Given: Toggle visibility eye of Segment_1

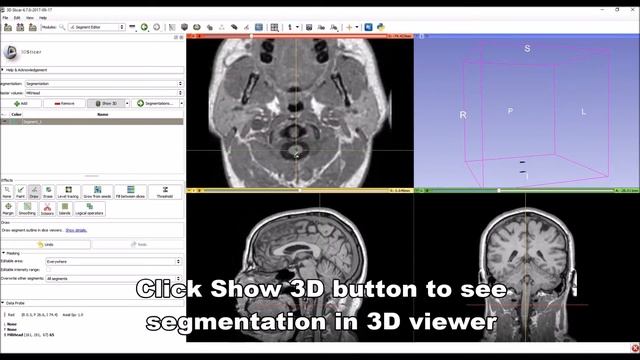Looking at the screenshot, I should pyautogui.click(x=4, y=122).
